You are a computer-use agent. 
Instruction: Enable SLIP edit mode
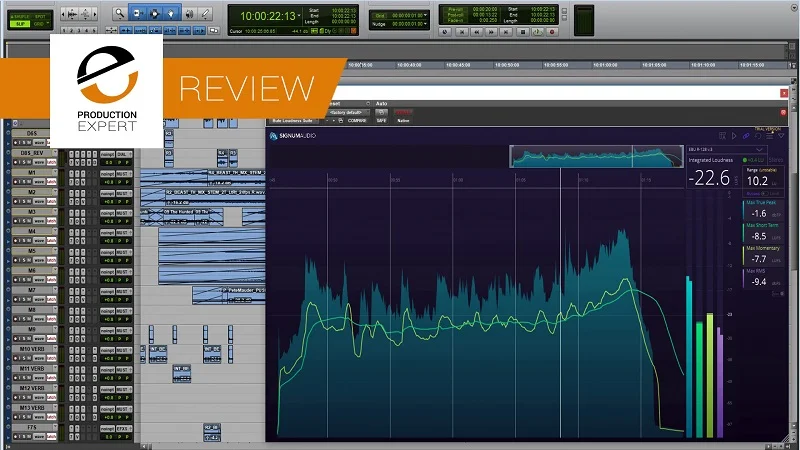pyautogui.click(x=20, y=23)
